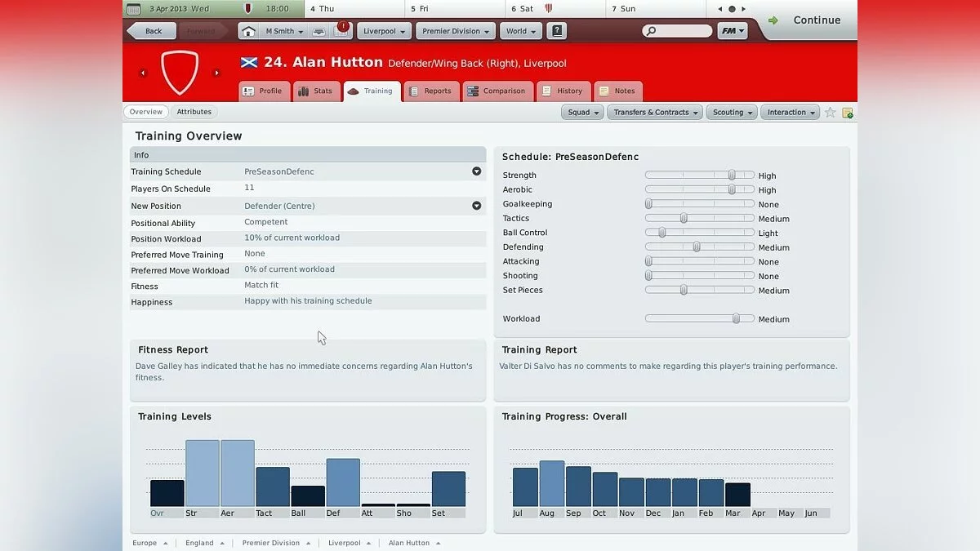This screenshot has width=980, height=551.
Task: Open the History tab
Action: tap(563, 91)
